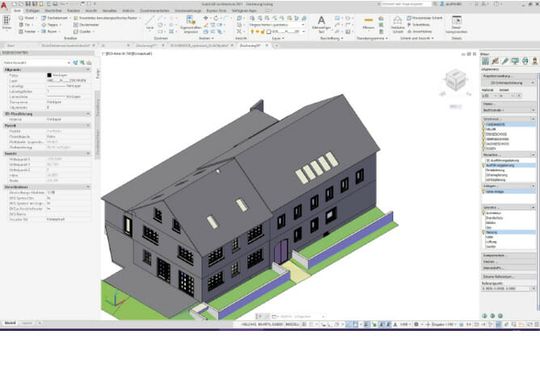The width and height of the screenshot is (540, 373).
Task: Click the status bar customization icon at far end
Action: click(536, 324)
